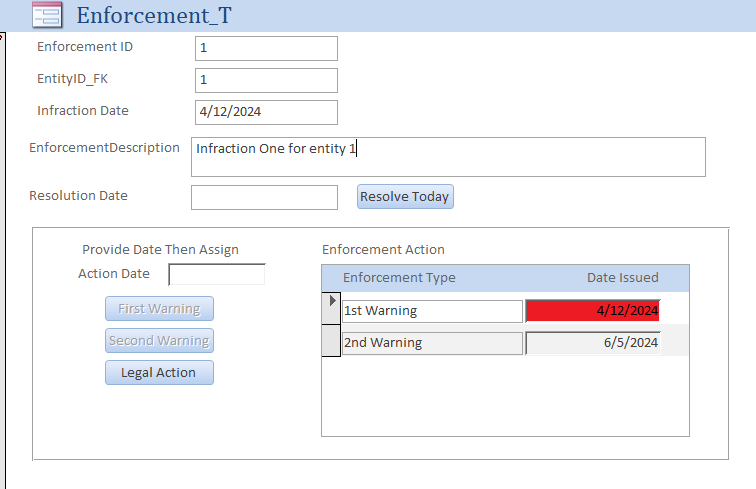Focus the EntityID_FK field
The width and height of the screenshot is (756, 489).
pyautogui.click(x=266, y=80)
